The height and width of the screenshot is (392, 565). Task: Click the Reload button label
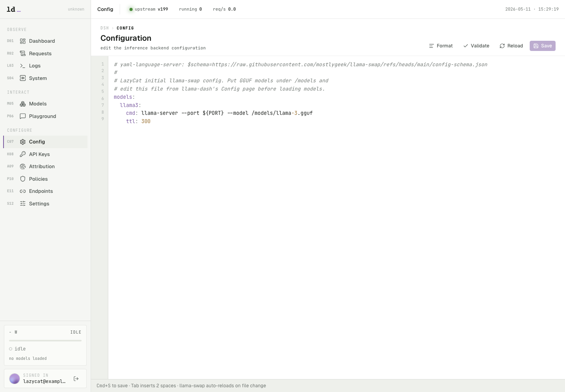click(515, 46)
